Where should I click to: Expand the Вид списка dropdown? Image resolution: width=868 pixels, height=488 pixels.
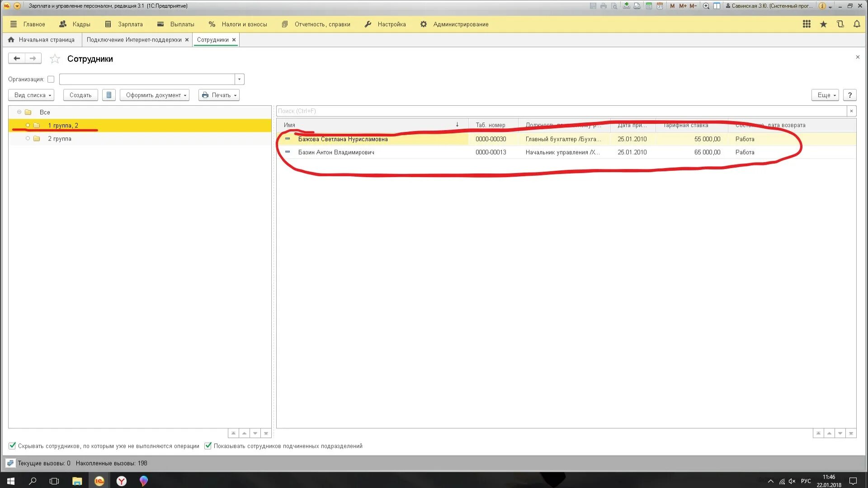[x=32, y=95]
